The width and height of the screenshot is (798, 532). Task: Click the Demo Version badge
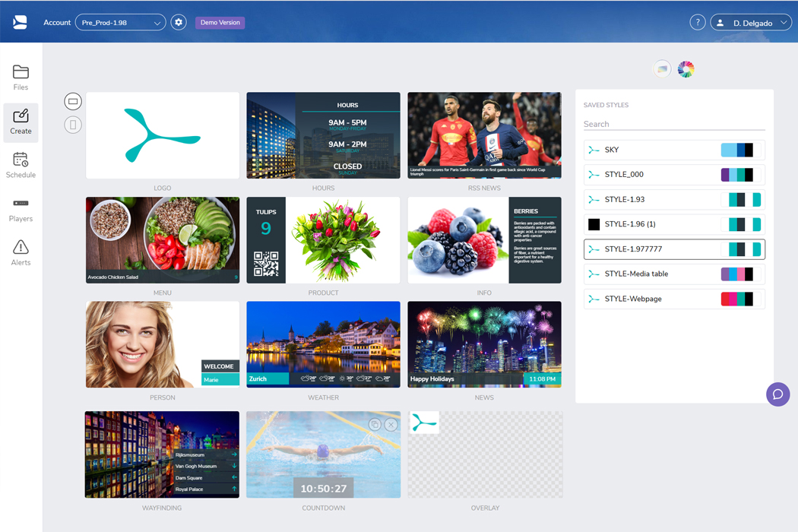pyautogui.click(x=220, y=23)
